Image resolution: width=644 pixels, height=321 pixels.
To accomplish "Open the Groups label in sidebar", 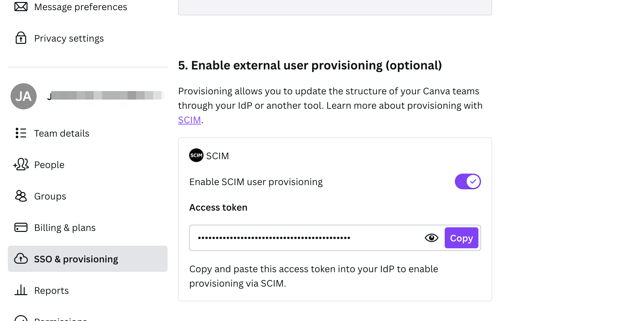I will (50, 196).
